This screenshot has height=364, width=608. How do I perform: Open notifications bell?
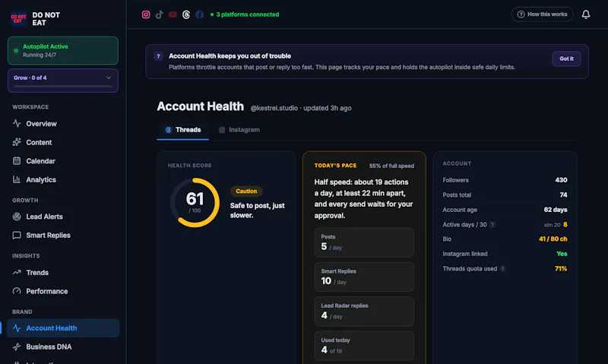[x=586, y=14]
